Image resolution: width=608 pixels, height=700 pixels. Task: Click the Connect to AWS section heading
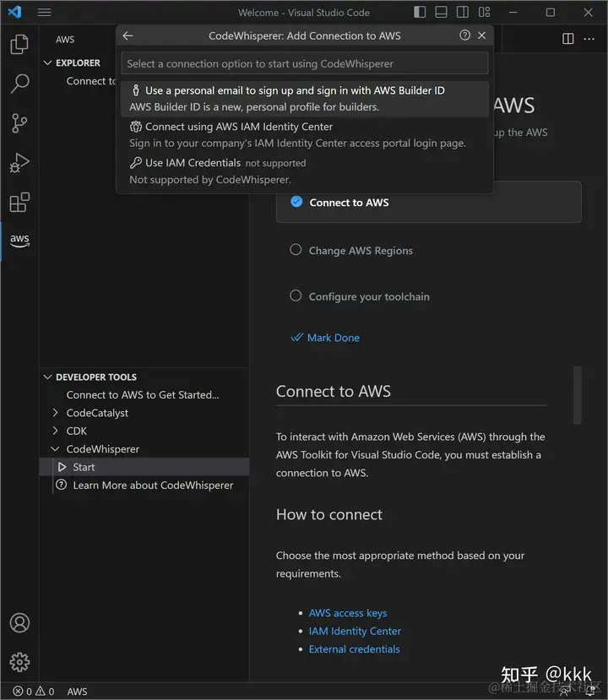point(333,392)
